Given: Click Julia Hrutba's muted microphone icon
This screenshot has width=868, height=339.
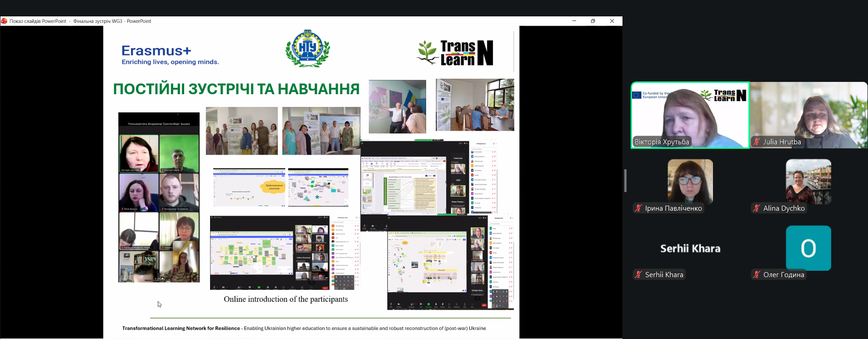Looking at the screenshot, I should (x=757, y=142).
